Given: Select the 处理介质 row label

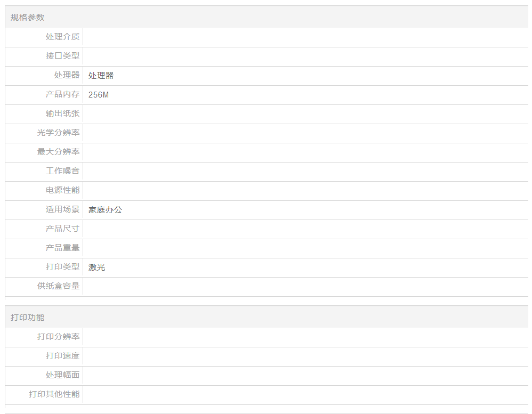Looking at the screenshot, I should pyautogui.click(x=62, y=37).
